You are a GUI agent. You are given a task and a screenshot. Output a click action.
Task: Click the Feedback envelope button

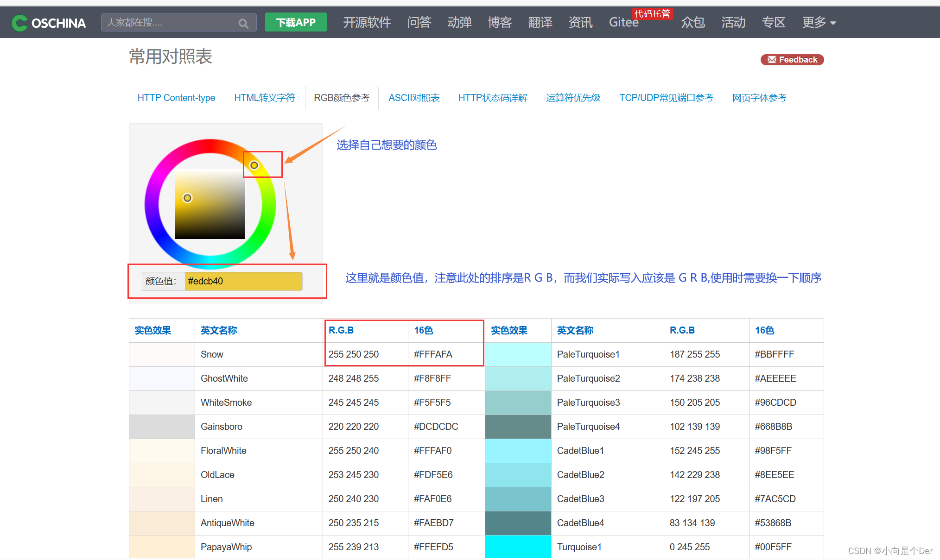[x=792, y=60]
